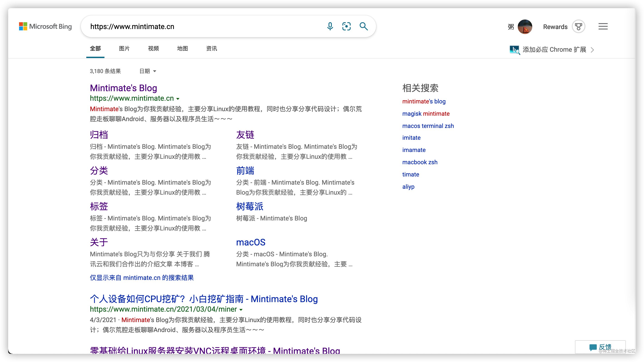Viewport: 644px width, 362px height.
Task: Click related search mintimate's blog
Action: (x=424, y=101)
